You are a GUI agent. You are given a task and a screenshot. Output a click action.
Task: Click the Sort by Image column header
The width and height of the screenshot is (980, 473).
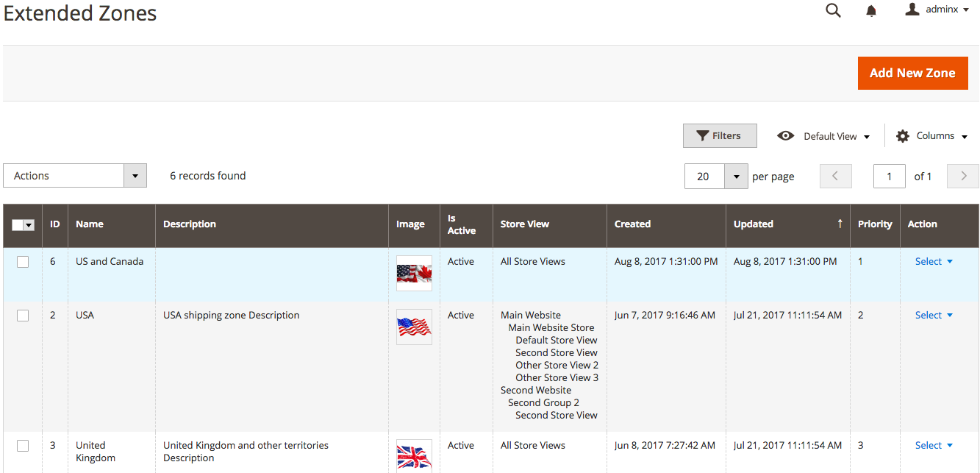tap(414, 224)
